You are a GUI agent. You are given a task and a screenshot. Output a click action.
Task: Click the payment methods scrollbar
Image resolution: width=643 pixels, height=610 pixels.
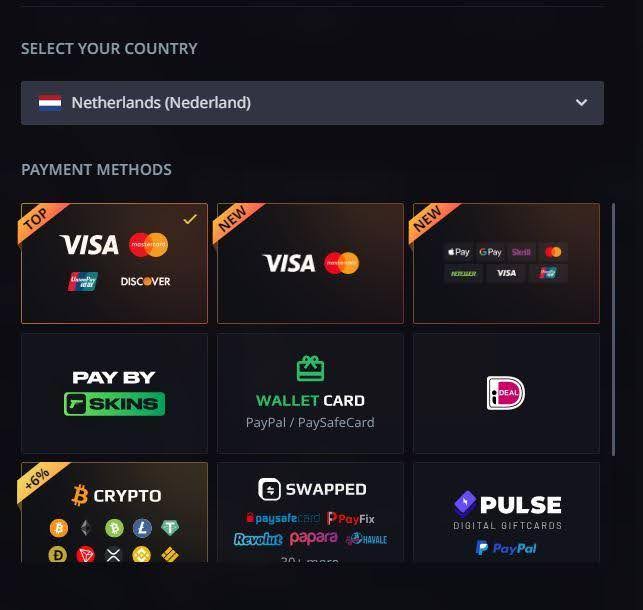pos(614,330)
